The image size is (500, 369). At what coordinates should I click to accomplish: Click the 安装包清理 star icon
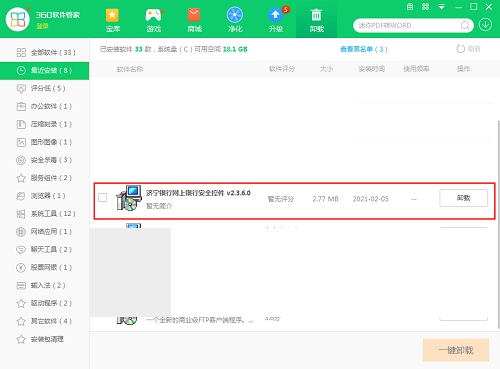21,339
